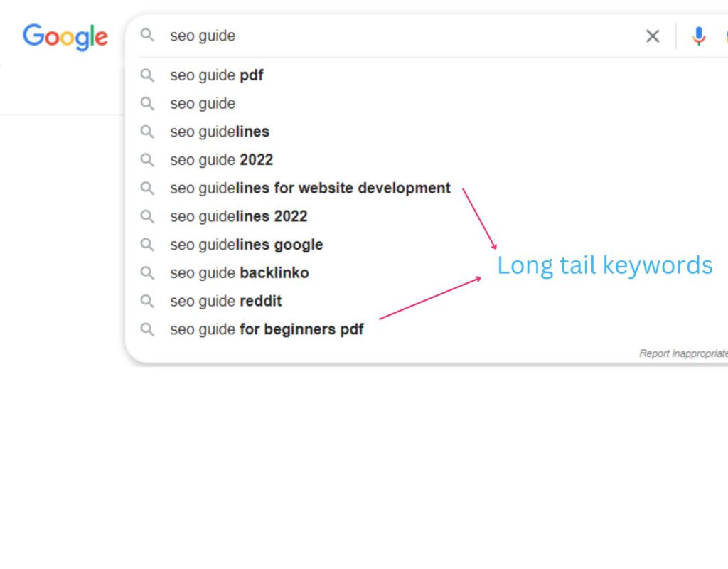Image resolution: width=728 pixels, height=569 pixels.
Task: Select the suggestion seo guide for beginners pdf
Action: click(267, 329)
